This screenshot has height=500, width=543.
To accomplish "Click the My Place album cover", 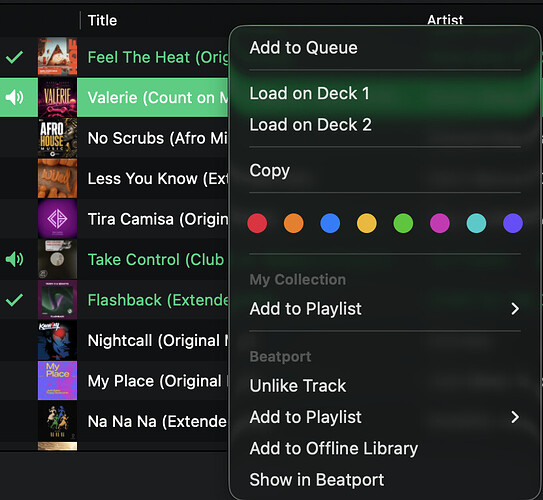I will pyautogui.click(x=57, y=381).
